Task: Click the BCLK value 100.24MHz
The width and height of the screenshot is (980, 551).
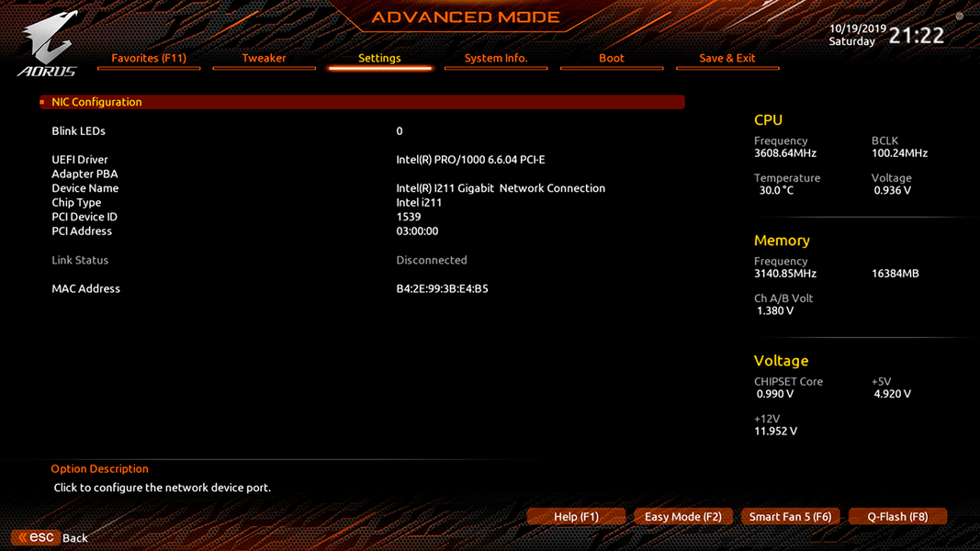Action: (x=899, y=153)
